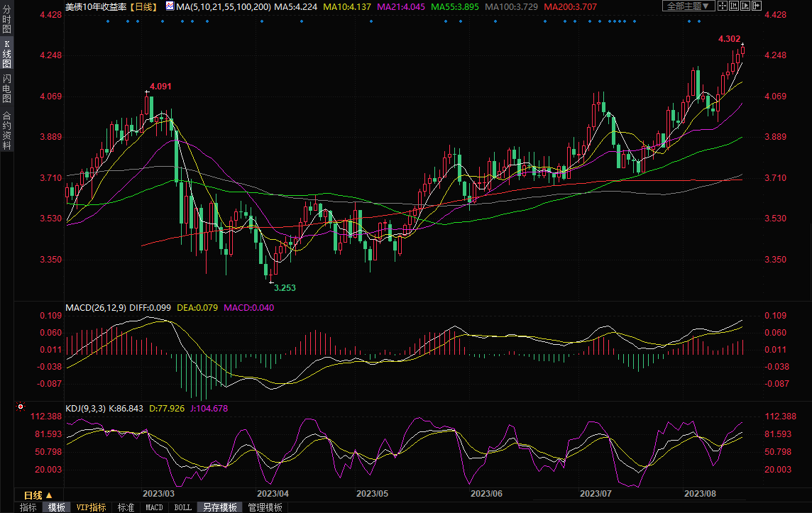The image size is (812, 513).
Task: Click the MA indicator chart icon
Action: point(169,6)
